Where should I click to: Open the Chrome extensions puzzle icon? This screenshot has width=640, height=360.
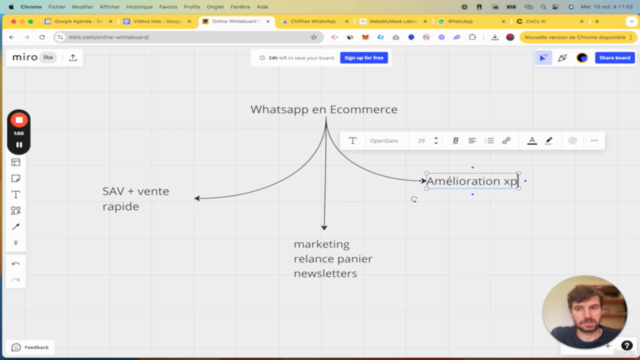point(472,37)
